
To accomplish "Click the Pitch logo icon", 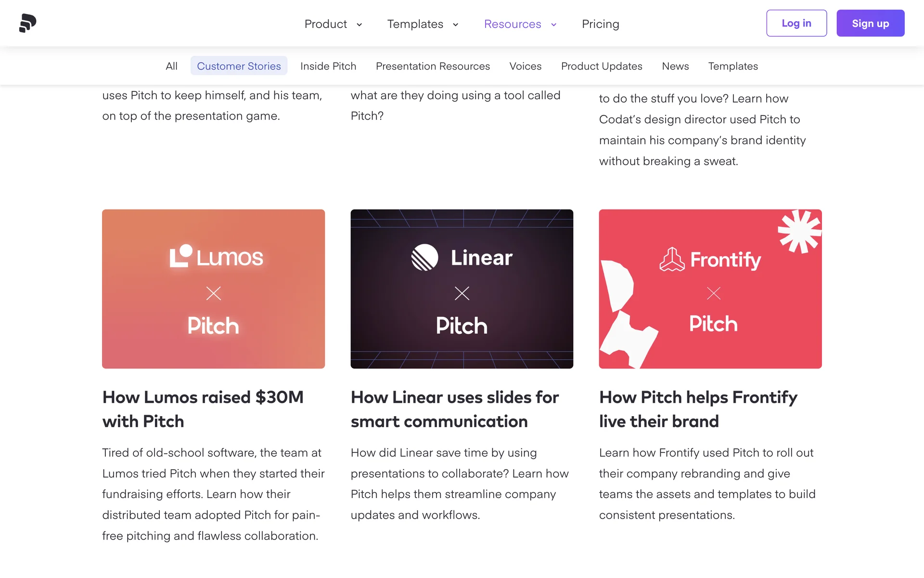I will [x=27, y=23].
